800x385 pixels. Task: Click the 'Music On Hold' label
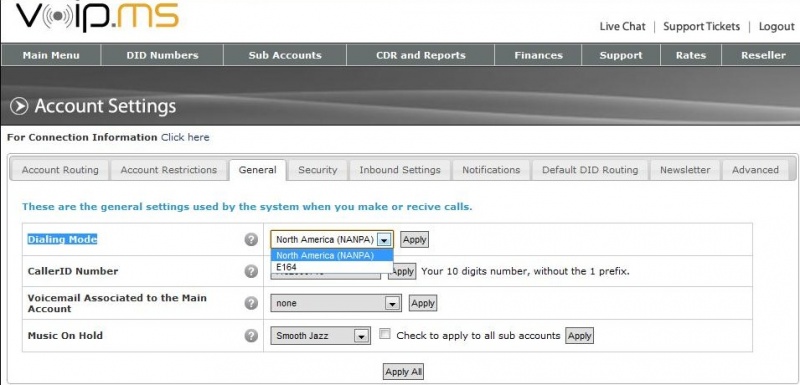(65, 336)
